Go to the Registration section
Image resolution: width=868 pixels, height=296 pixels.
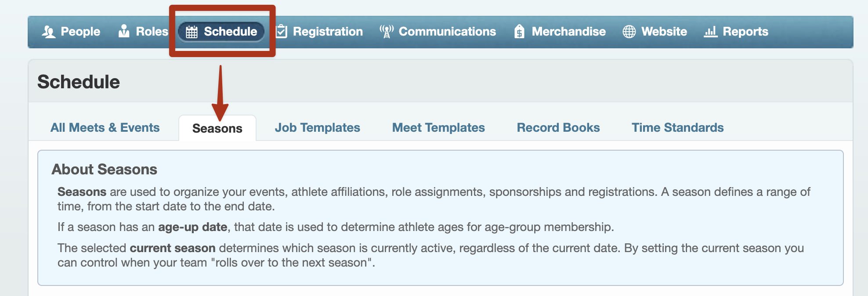(319, 32)
